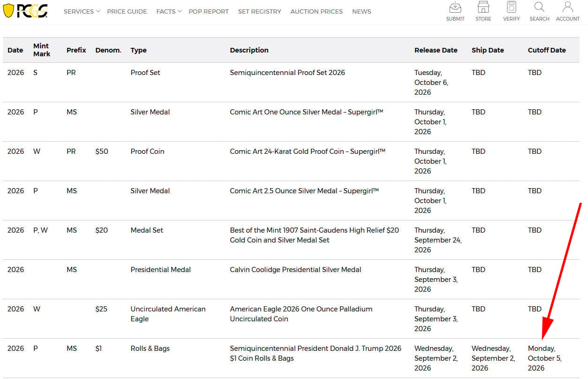The height and width of the screenshot is (379, 588).
Task: Go to the News section
Action: [x=362, y=11]
